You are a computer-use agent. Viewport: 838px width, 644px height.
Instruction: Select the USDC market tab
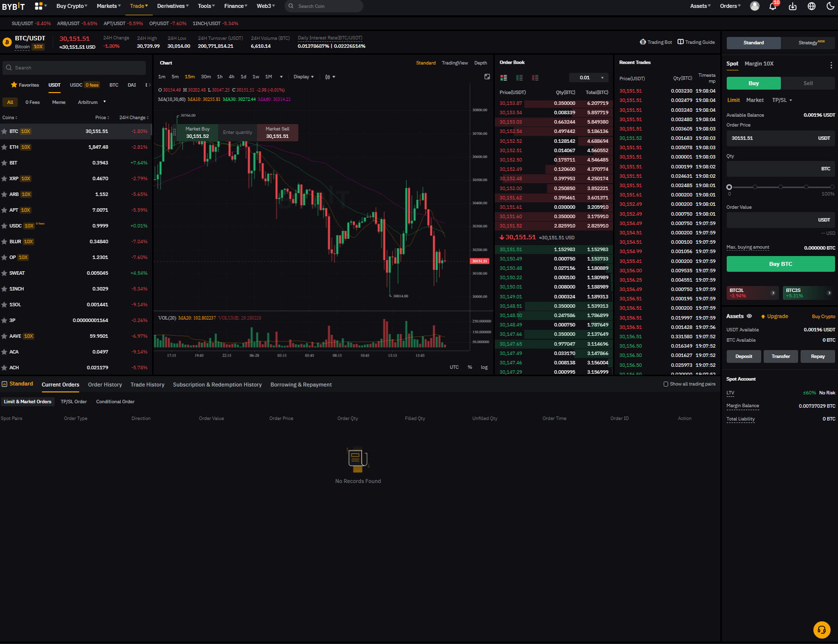[x=84, y=85]
